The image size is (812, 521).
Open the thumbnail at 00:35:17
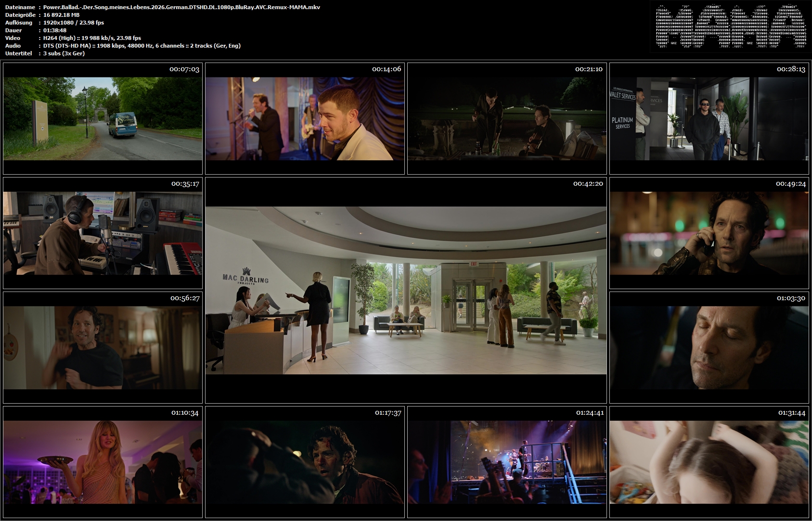pyautogui.click(x=103, y=233)
